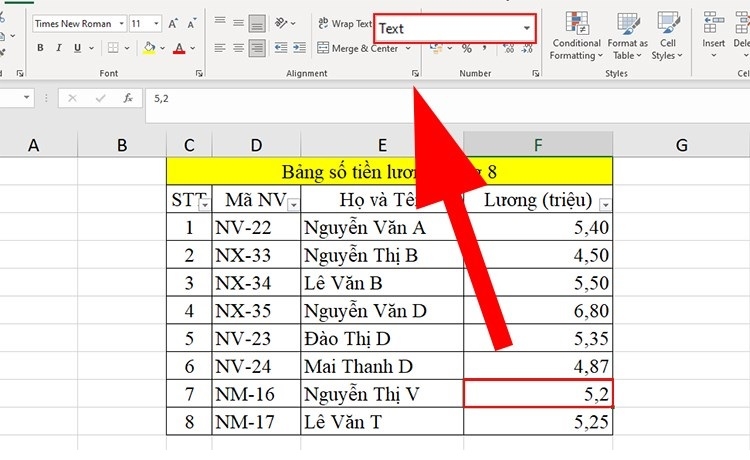This screenshot has height=460, width=750.
Task: Open the Font Color palette arrow
Action: [193, 48]
